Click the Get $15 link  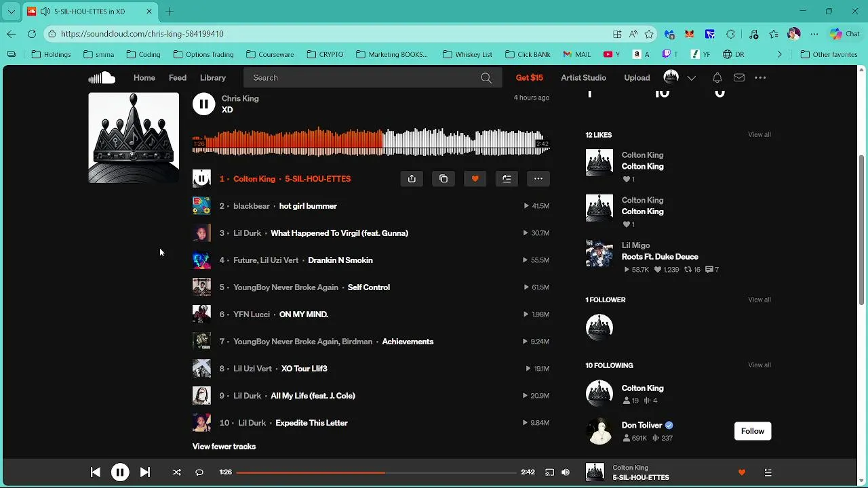529,78
